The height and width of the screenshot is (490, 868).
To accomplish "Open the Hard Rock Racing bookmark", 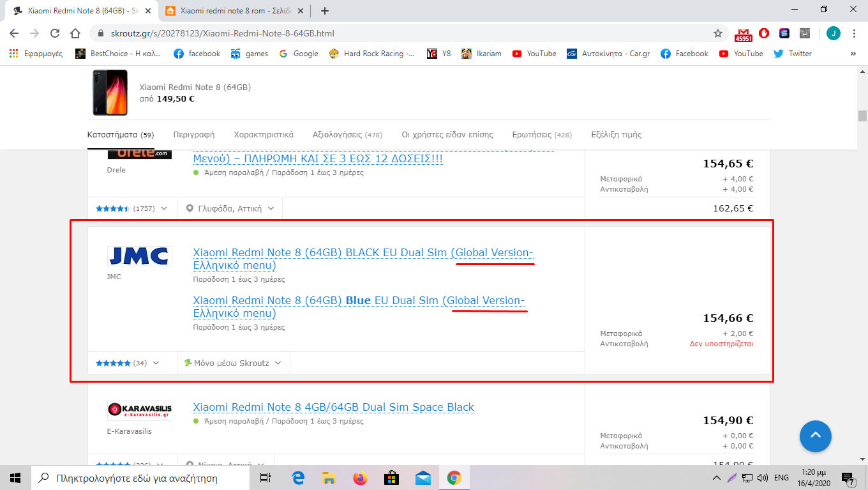I will pyautogui.click(x=372, y=54).
